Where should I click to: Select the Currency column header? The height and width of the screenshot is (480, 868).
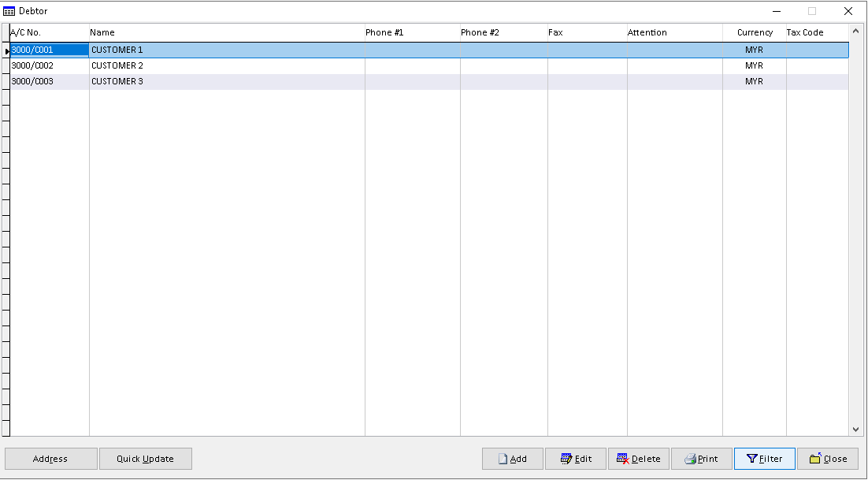[754, 32]
